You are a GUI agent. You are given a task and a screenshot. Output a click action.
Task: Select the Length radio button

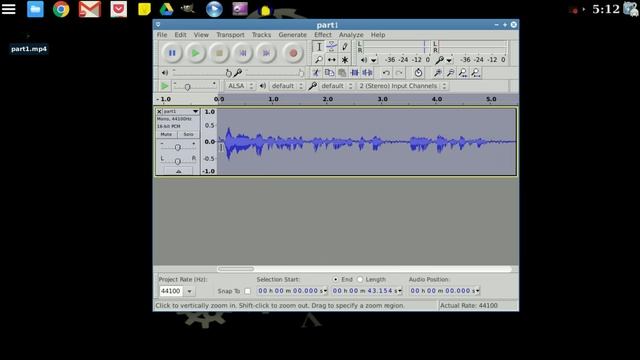[360, 280]
